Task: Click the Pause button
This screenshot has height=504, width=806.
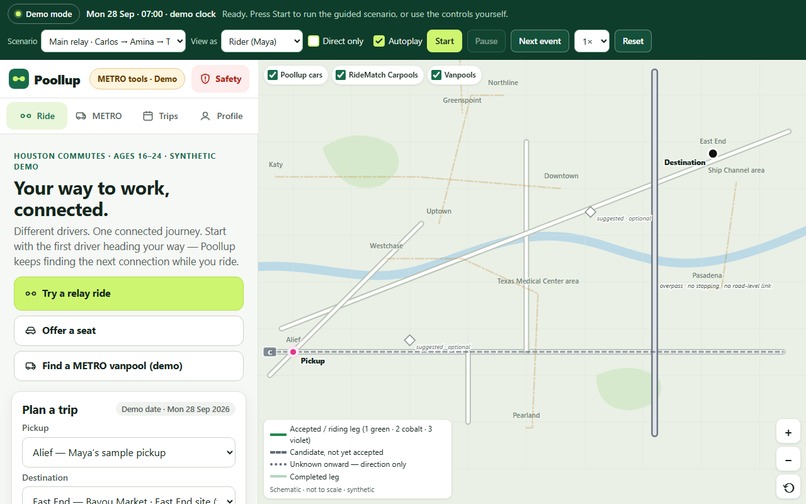Action: 486,41
